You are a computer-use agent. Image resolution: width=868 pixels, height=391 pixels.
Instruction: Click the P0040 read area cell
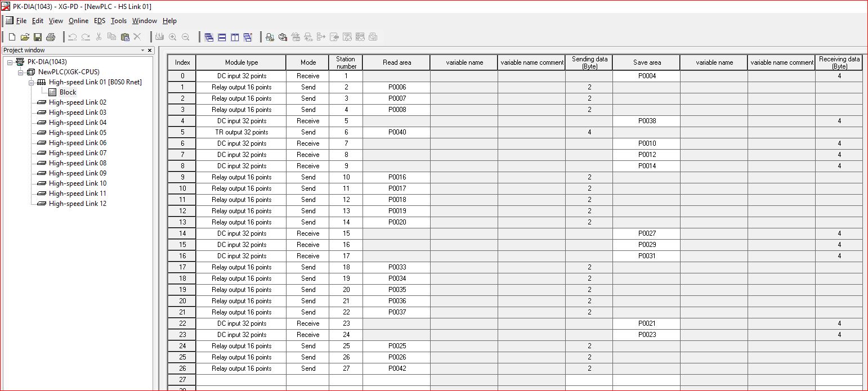[397, 132]
